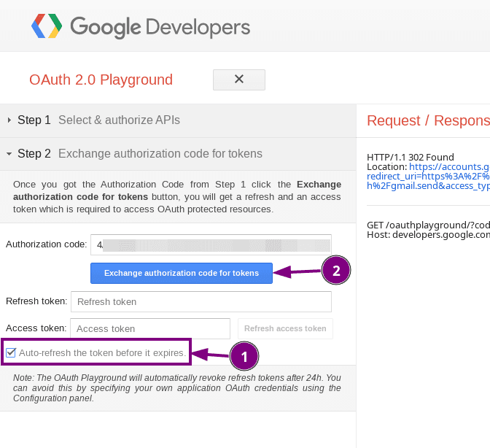Uncheck the Auto-refresh the token checkbox
The image size is (490, 448).
[11, 353]
